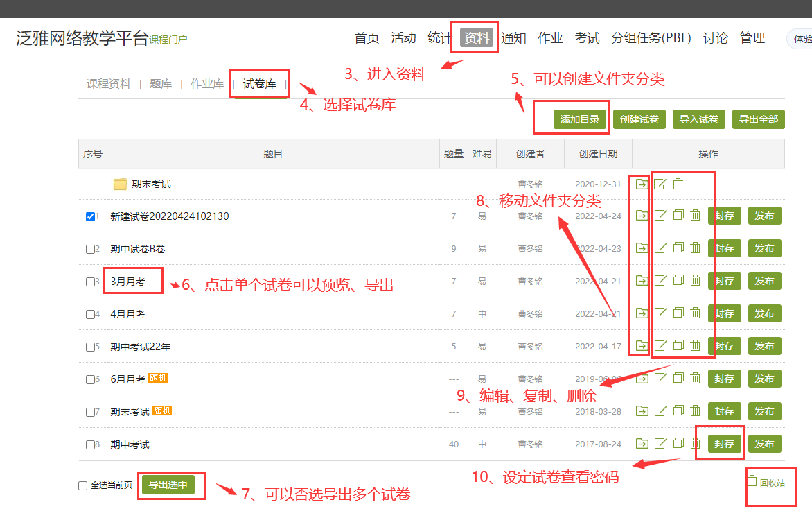This screenshot has width=812, height=518.
Task: Click edit icon for 期末考试 folder
Action: click(x=660, y=184)
